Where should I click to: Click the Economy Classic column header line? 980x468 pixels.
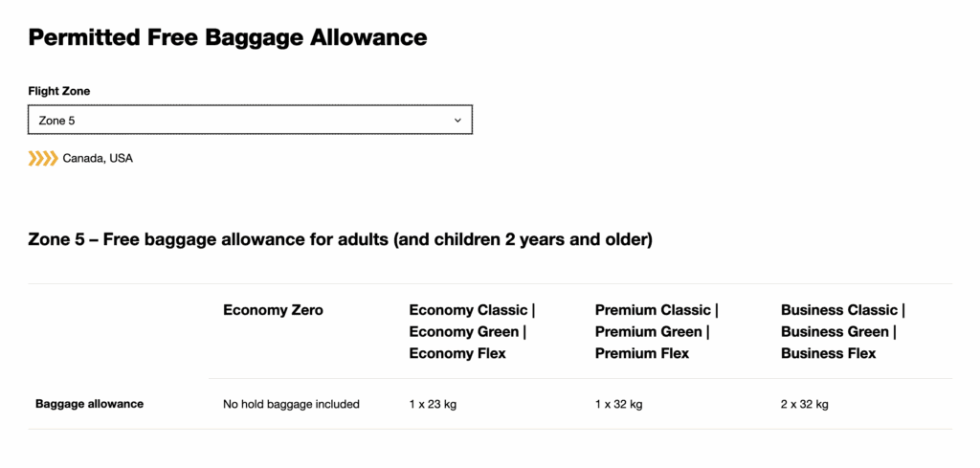tap(471, 310)
